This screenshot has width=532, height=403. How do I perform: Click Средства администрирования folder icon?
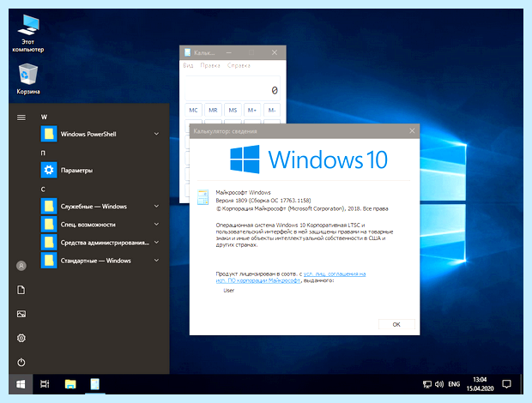(x=49, y=242)
